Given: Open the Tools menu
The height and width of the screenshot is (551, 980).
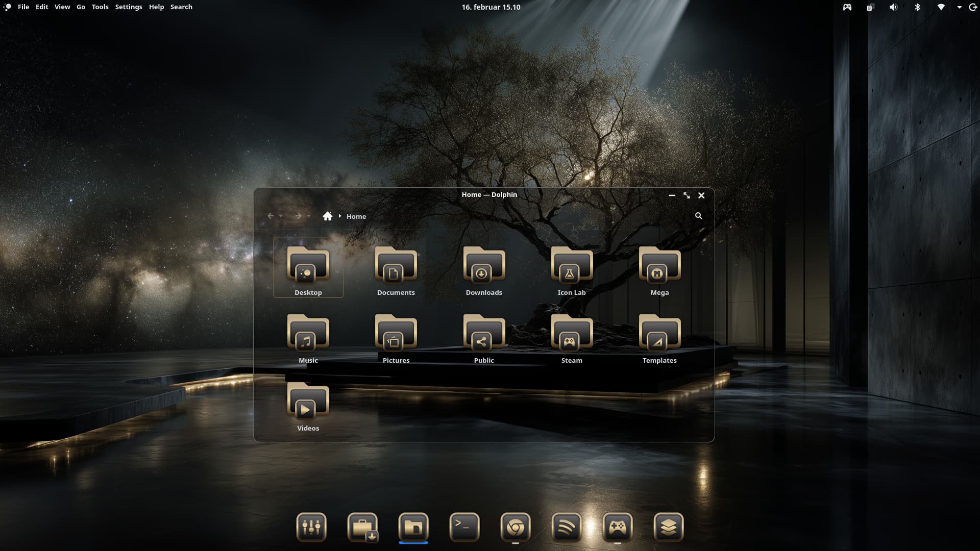Looking at the screenshot, I should click(100, 7).
